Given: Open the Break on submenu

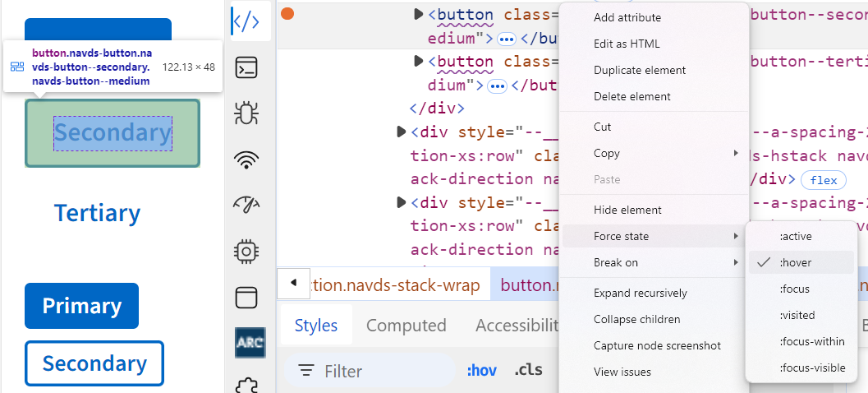Looking at the screenshot, I should (x=654, y=262).
